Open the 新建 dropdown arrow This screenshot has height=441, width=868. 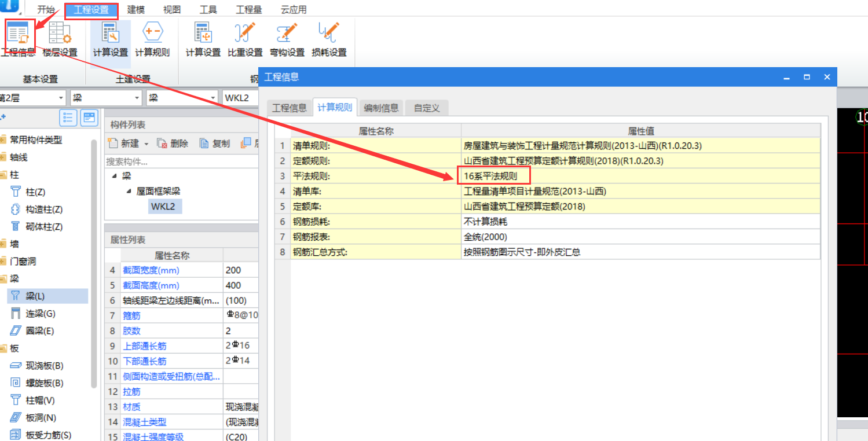point(147,144)
